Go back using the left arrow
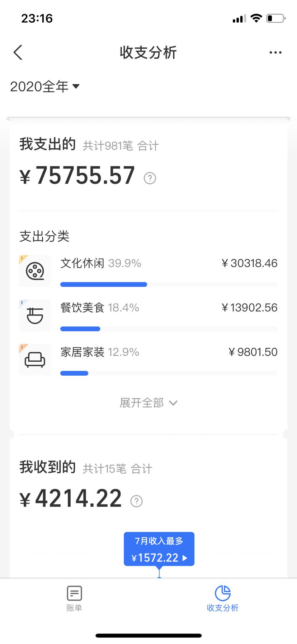 [18, 52]
